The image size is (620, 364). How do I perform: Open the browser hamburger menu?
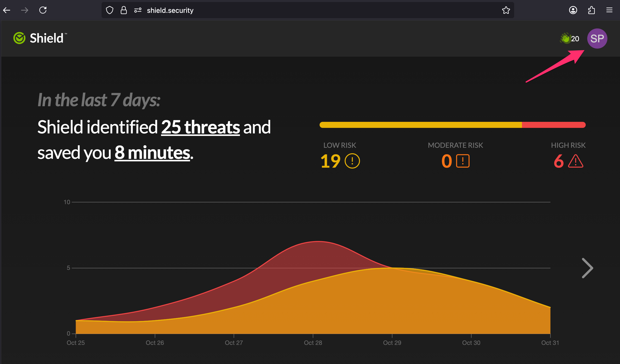coord(609,10)
